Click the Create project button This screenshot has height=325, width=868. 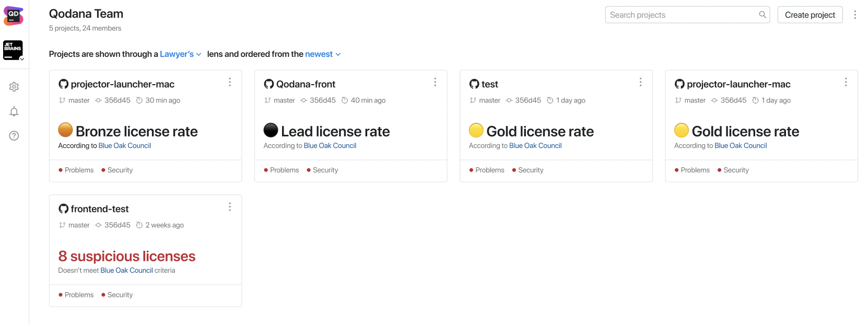coord(810,15)
